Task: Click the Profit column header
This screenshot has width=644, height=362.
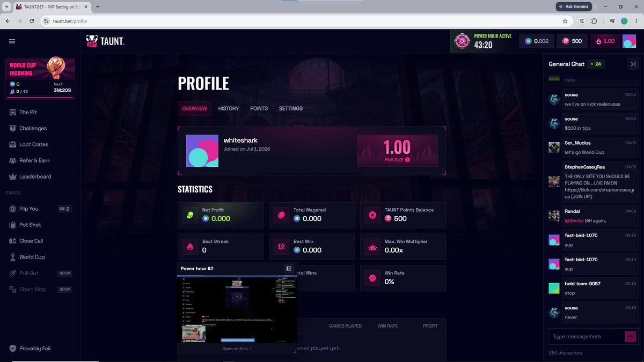Action: (430, 326)
